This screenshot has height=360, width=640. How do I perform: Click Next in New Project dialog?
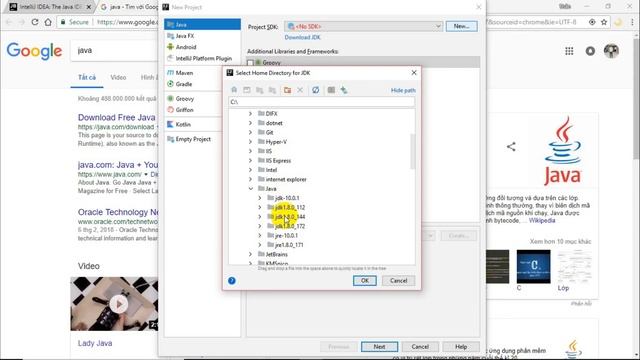379,347
